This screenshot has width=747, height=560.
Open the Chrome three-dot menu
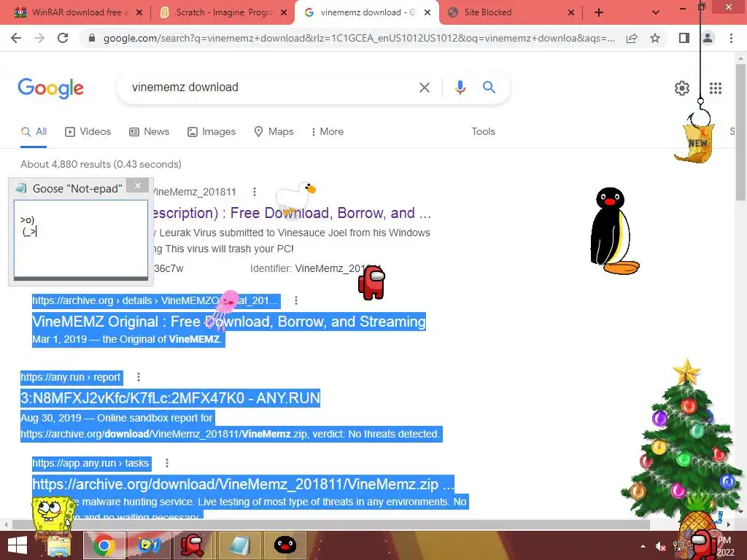[731, 38]
